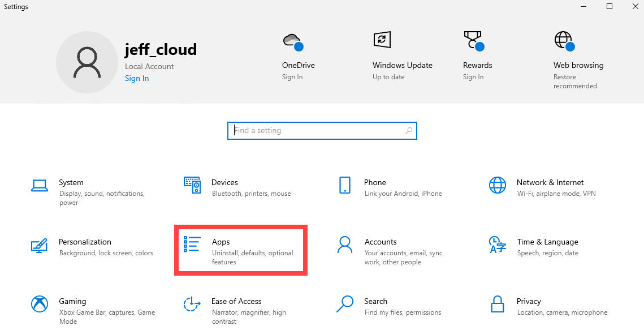This screenshot has height=330, width=644.
Task: Click the jeff_cloud profile picture
Action: coord(87,62)
